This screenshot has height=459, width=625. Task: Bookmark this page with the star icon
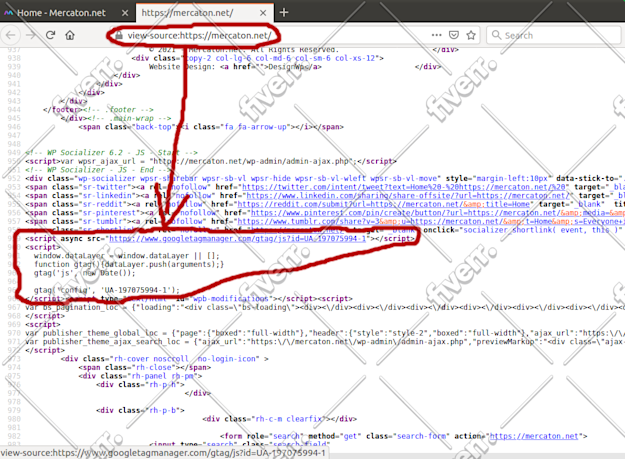pyautogui.click(x=471, y=35)
